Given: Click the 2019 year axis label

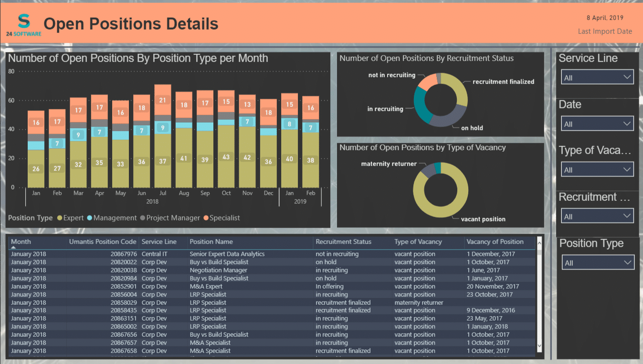Looking at the screenshot, I should [x=300, y=202].
